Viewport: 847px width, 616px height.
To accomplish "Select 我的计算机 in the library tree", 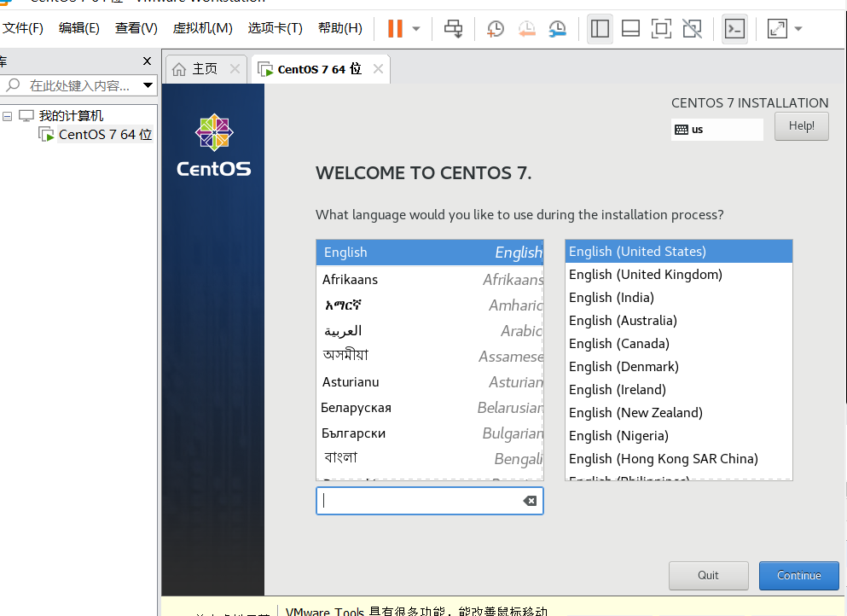I will click(x=71, y=116).
